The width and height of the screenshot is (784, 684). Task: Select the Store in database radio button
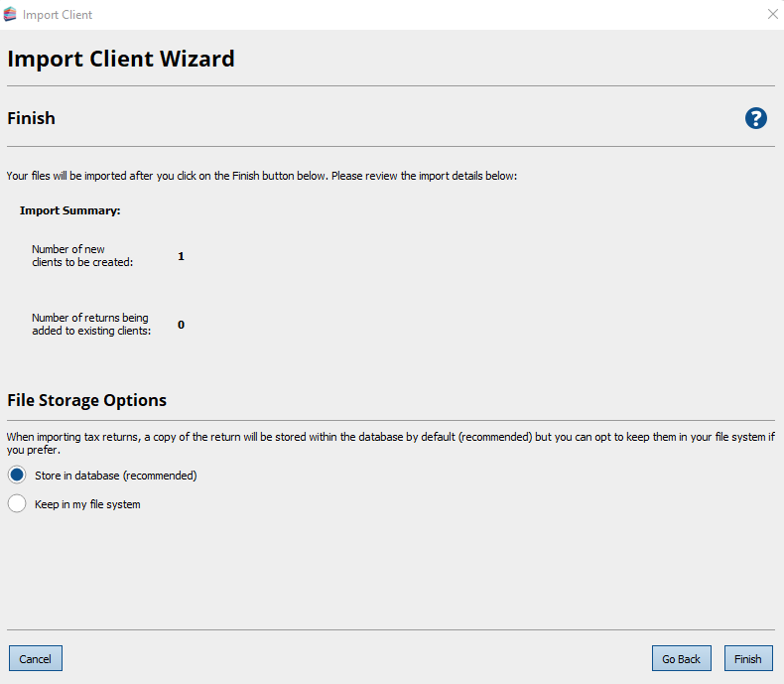tap(17, 476)
